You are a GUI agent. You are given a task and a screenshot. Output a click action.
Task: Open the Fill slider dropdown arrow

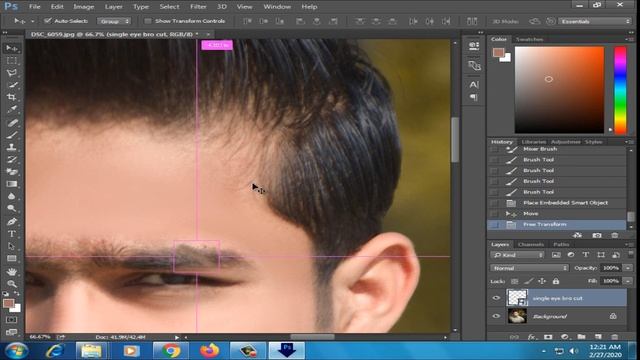[x=628, y=281]
